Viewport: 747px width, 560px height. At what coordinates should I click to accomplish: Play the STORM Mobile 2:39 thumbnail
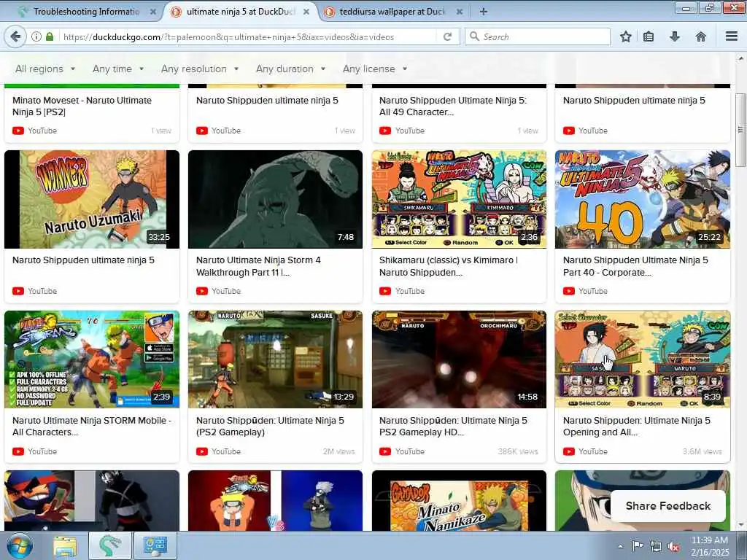tap(92, 359)
